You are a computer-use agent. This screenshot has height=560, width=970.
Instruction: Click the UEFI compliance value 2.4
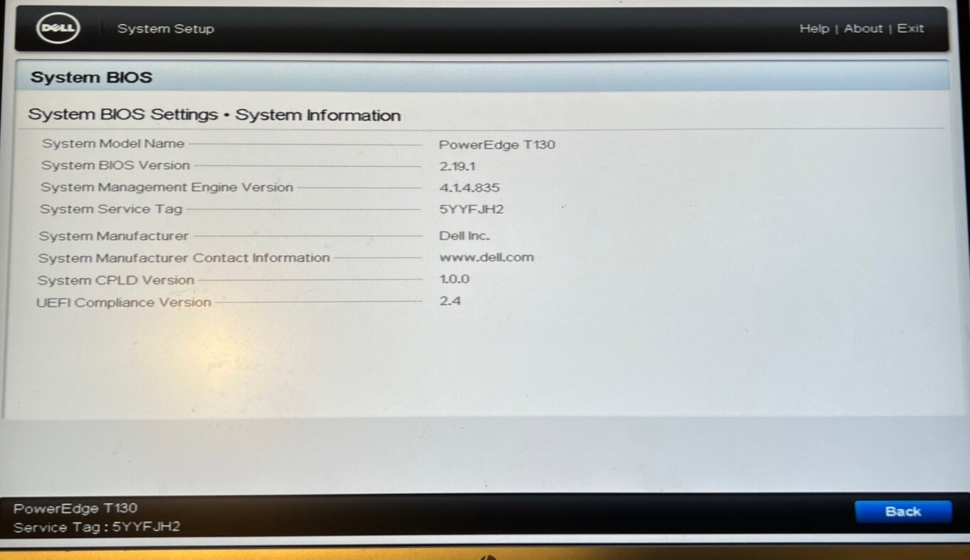tap(450, 301)
